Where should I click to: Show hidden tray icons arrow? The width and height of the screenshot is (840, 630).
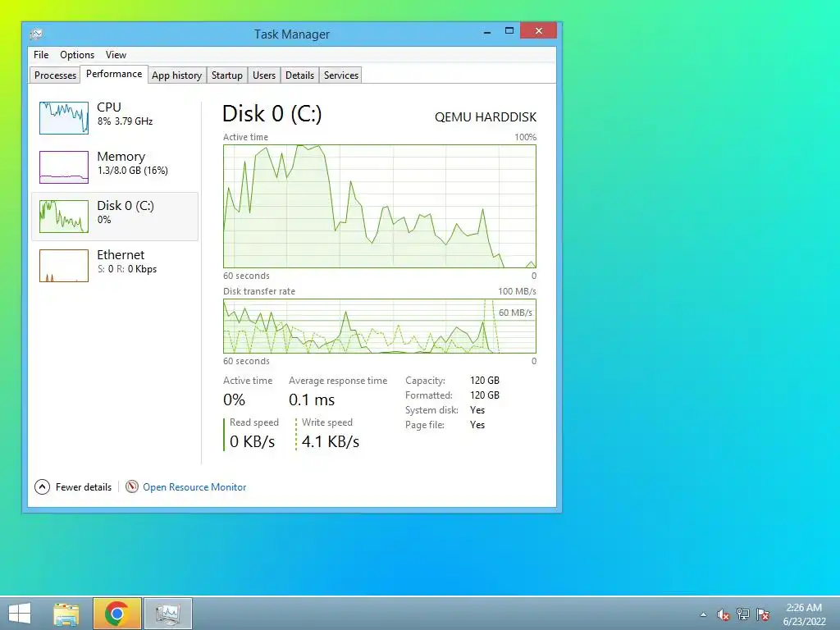(703, 614)
